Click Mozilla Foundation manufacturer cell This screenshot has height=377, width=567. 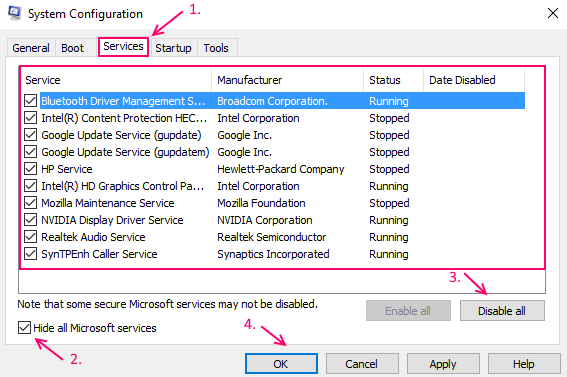tap(261, 203)
